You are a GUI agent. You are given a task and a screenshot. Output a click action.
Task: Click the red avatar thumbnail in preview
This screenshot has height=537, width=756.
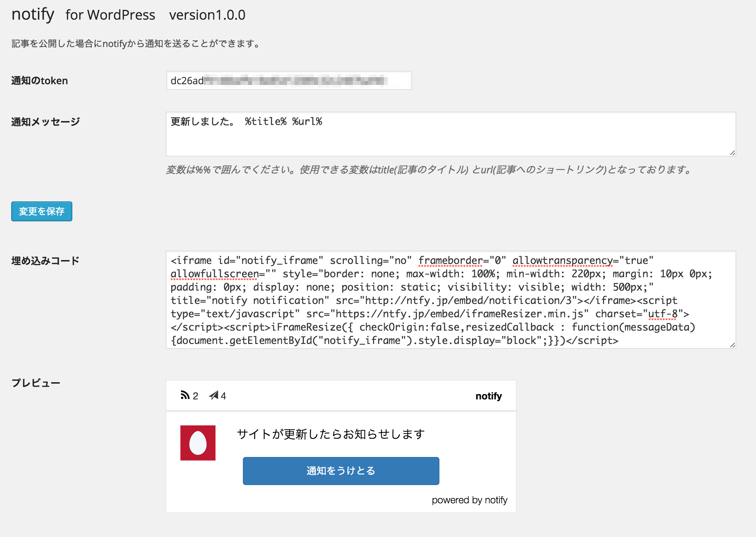[198, 443]
